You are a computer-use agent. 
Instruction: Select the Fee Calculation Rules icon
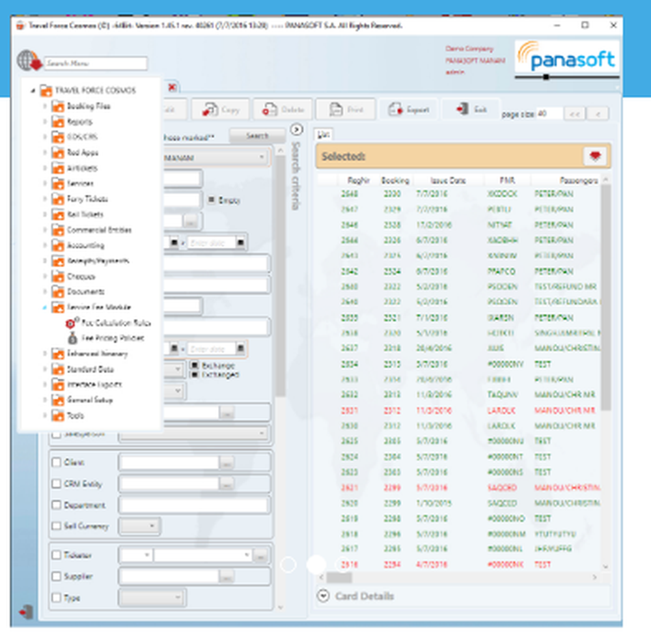[x=70, y=322]
